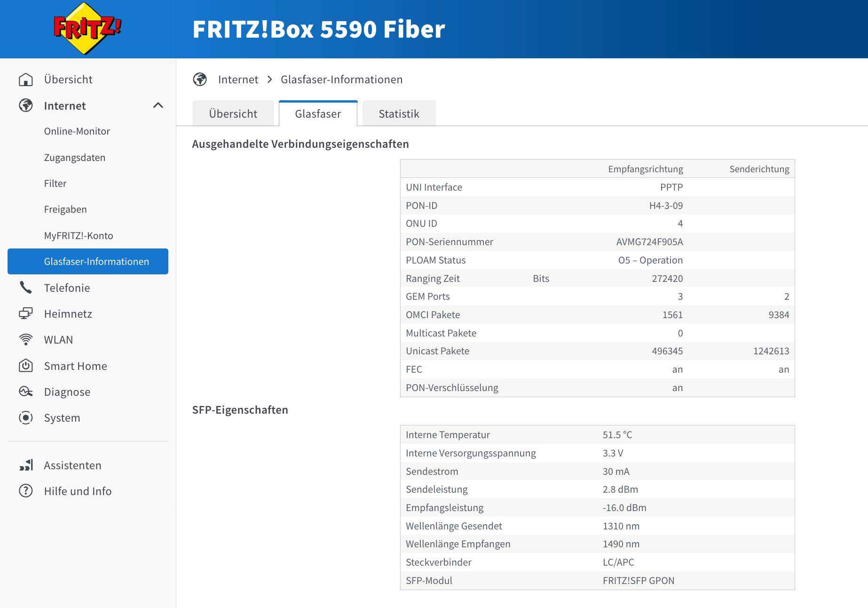
Task: Click the PLOAM Status value O5 – Operation
Action: 651,260
